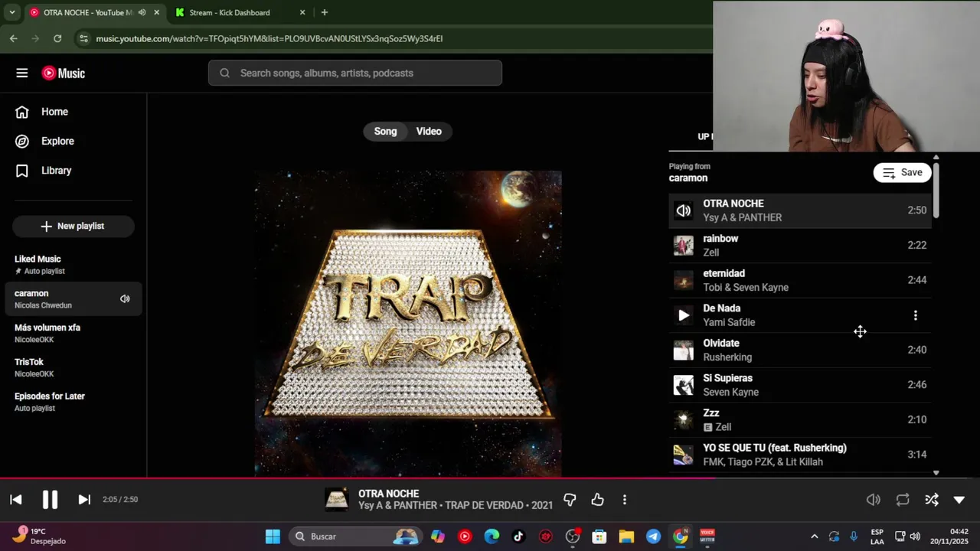The width and height of the screenshot is (980, 551).
Task: Close the Kick Dashboard tab
Action: (x=302, y=12)
